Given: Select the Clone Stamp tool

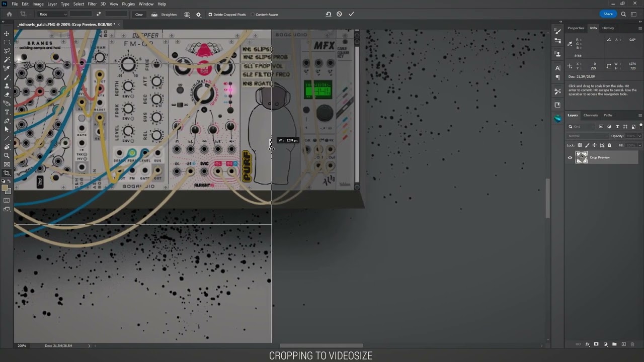Looking at the screenshot, I should [x=7, y=85].
